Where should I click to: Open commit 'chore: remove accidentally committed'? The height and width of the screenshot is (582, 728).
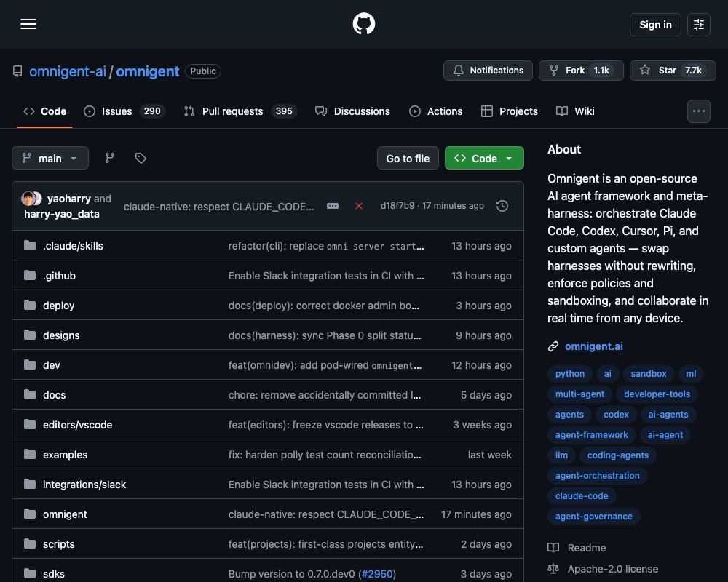pyautogui.click(x=325, y=395)
